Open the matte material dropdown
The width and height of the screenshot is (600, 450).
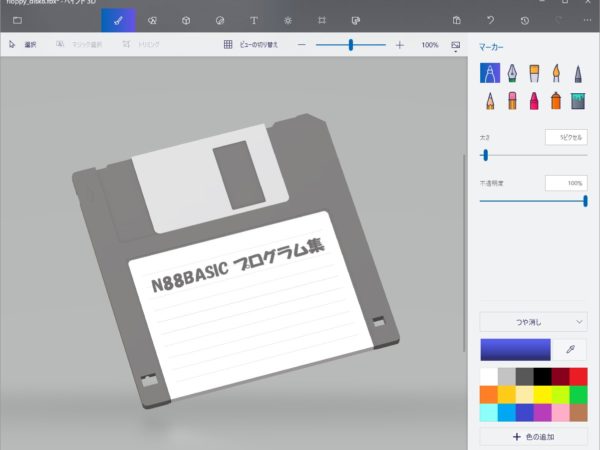click(533, 322)
